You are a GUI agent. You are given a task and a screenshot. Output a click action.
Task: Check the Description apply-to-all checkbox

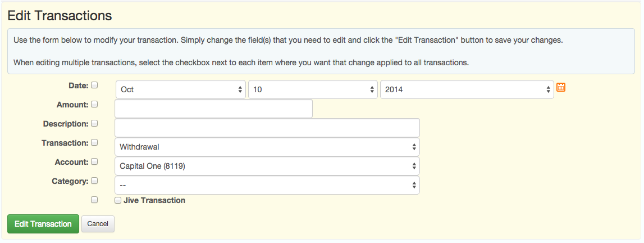pyautogui.click(x=94, y=123)
